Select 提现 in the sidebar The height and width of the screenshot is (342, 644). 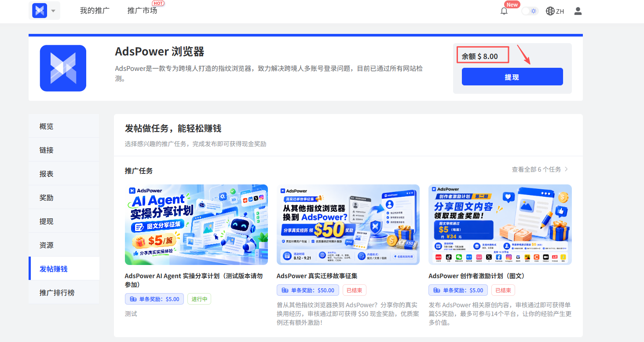coord(64,221)
